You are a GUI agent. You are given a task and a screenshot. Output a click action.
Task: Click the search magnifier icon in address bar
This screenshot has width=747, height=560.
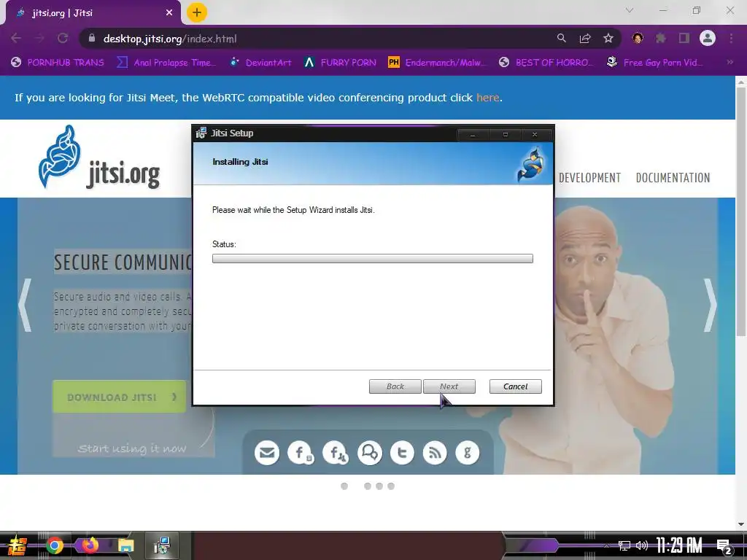pos(562,38)
